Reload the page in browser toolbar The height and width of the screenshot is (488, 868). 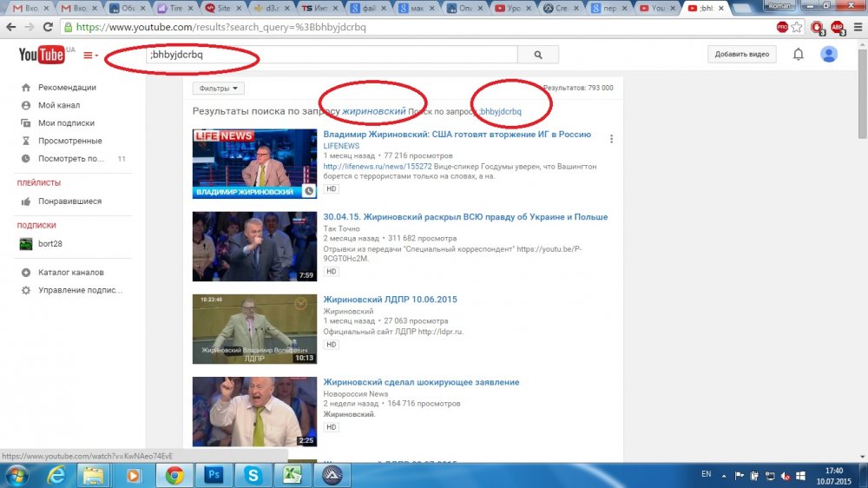(x=46, y=27)
